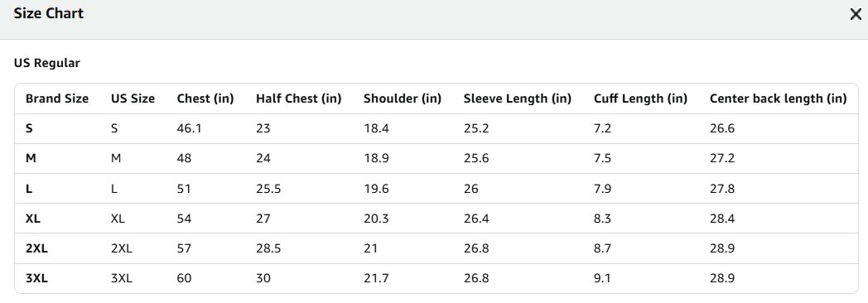The image size is (868, 303).
Task: Click the Brand Size column header
Action: [x=57, y=99]
